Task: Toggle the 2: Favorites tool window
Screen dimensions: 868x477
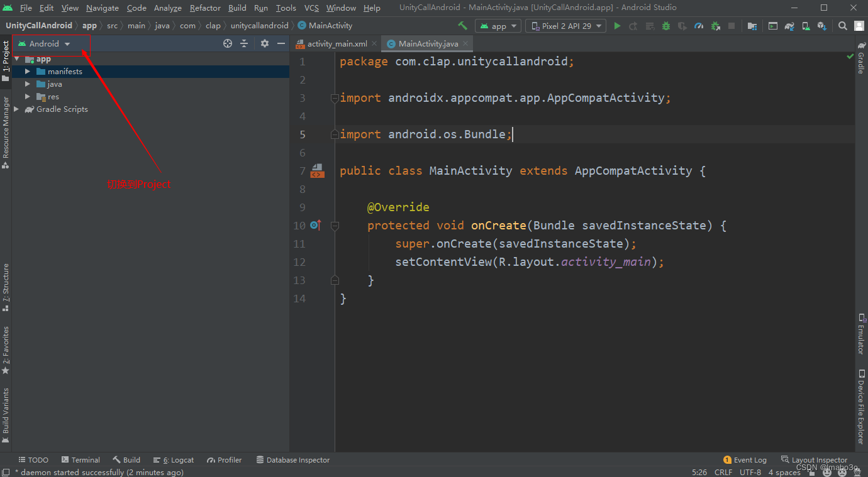Action: click(6, 350)
